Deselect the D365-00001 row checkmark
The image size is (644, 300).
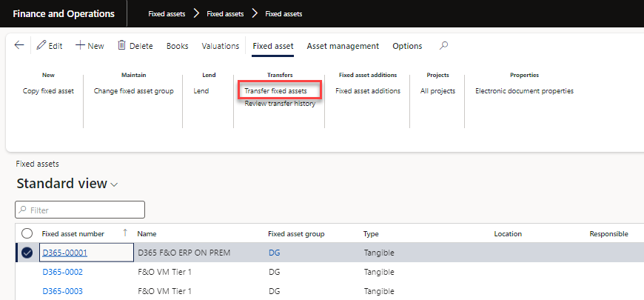tap(27, 253)
